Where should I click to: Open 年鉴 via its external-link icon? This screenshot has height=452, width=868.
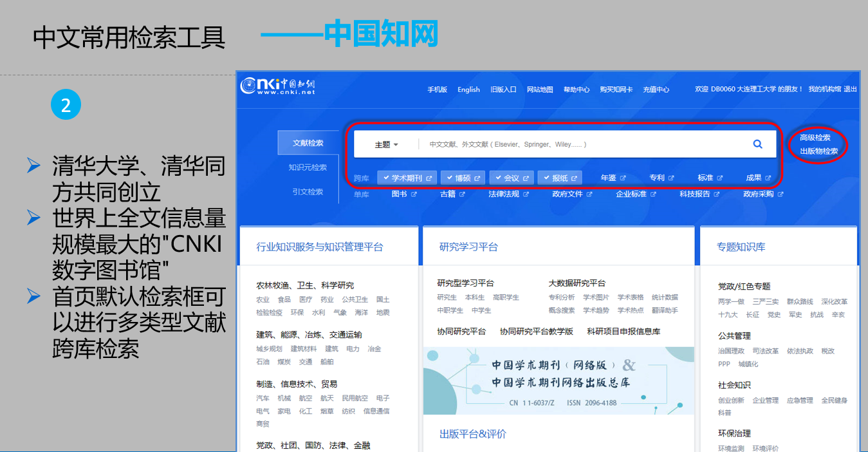point(624,177)
